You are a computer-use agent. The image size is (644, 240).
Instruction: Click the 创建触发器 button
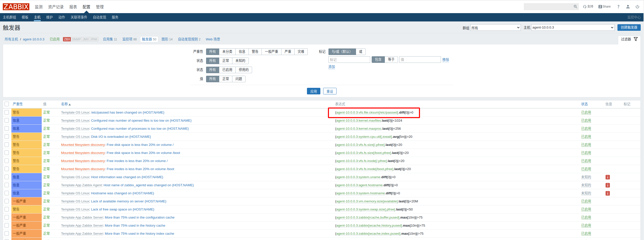(629, 27)
